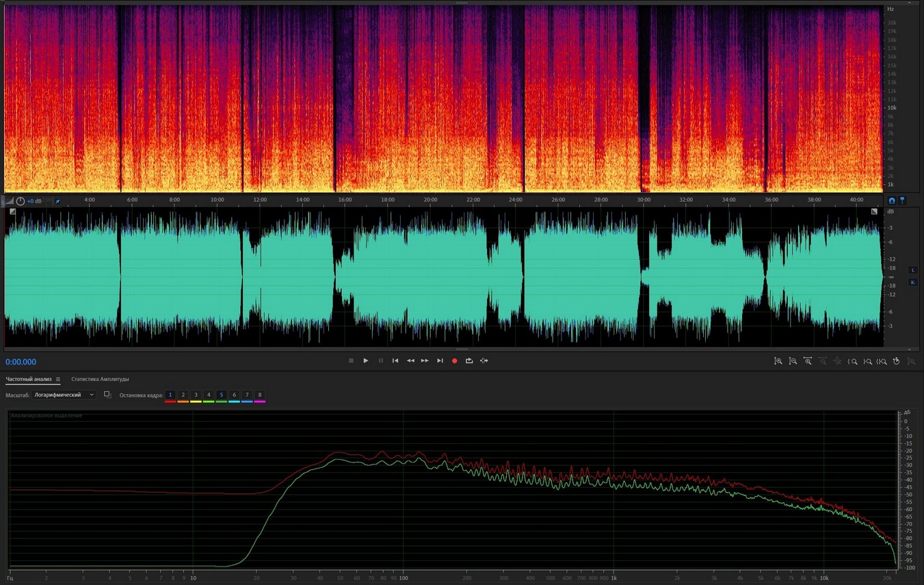924x585 pixels.
Task: Toggle the right channel button below L
Action: (x=912, y=282)
